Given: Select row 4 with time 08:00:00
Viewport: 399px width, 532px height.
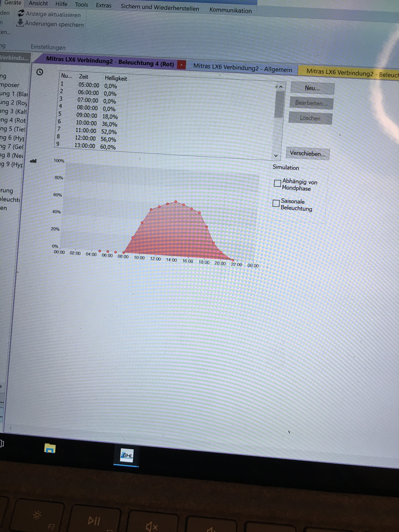Looking at the screenshot, I should point(87,108).
